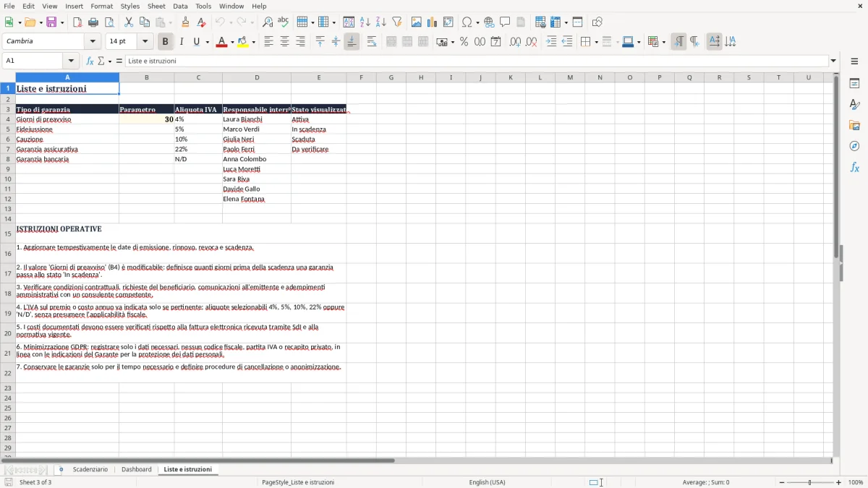Screen dimensions: 868x488
Task: Toggle print preview
Action: [x=109, y=22]
